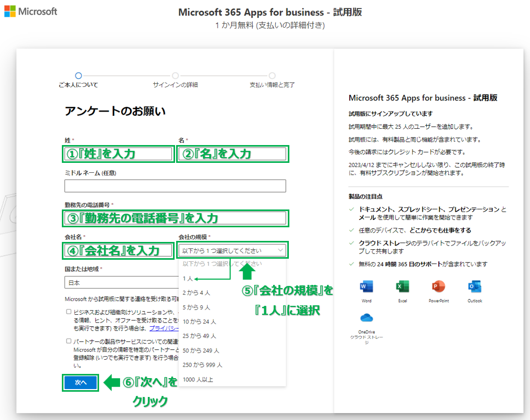Click the PowerPoint app icon
Screen dimensions: 530x420
point(438,286)
